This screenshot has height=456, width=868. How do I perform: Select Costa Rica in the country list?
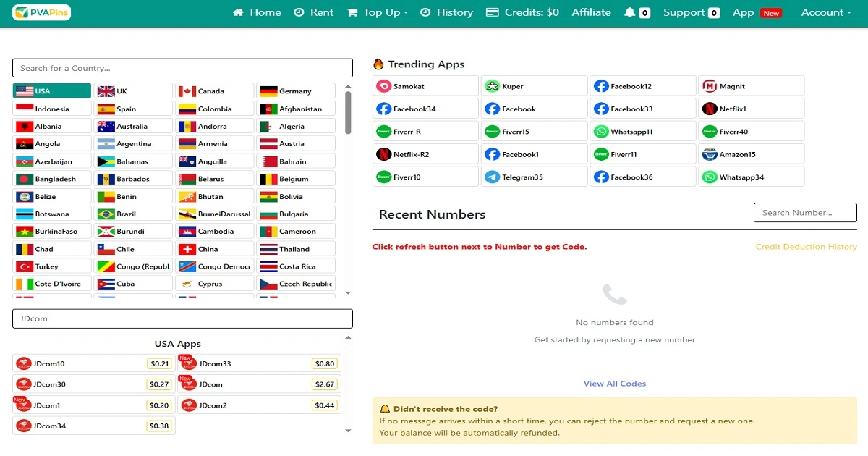[x=297, y=266]
